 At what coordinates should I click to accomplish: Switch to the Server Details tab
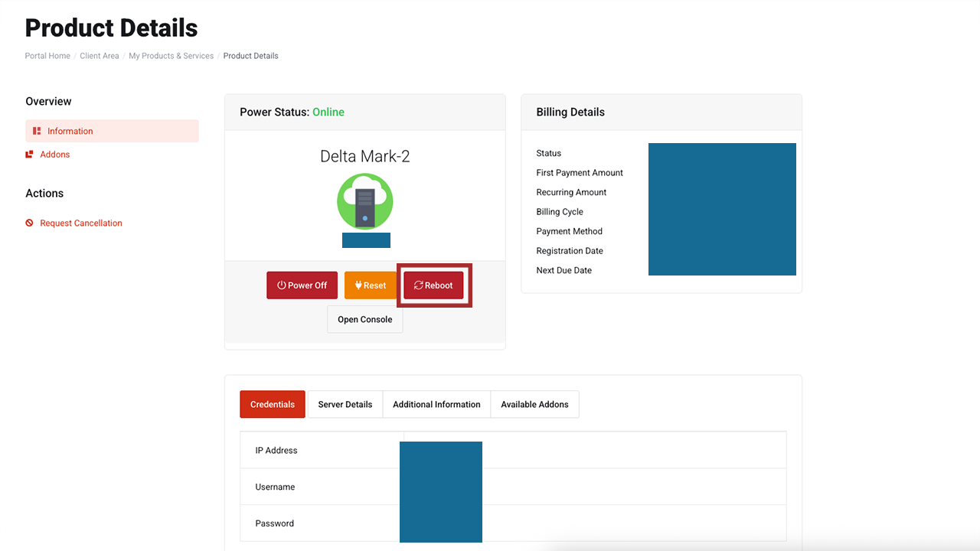(x=345, y=405)
